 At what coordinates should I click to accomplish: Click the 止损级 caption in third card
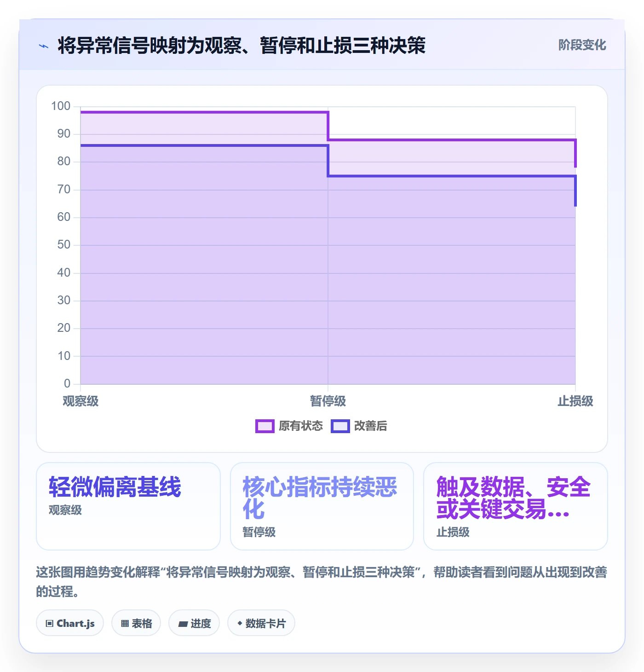(453, 532)
